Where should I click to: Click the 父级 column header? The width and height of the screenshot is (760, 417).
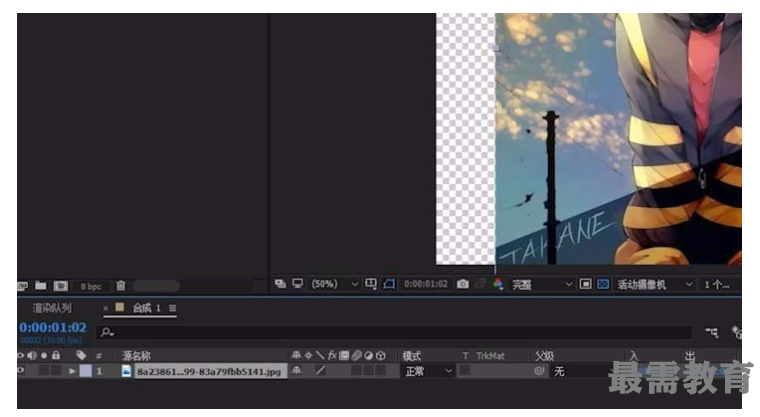pos(544,356)
